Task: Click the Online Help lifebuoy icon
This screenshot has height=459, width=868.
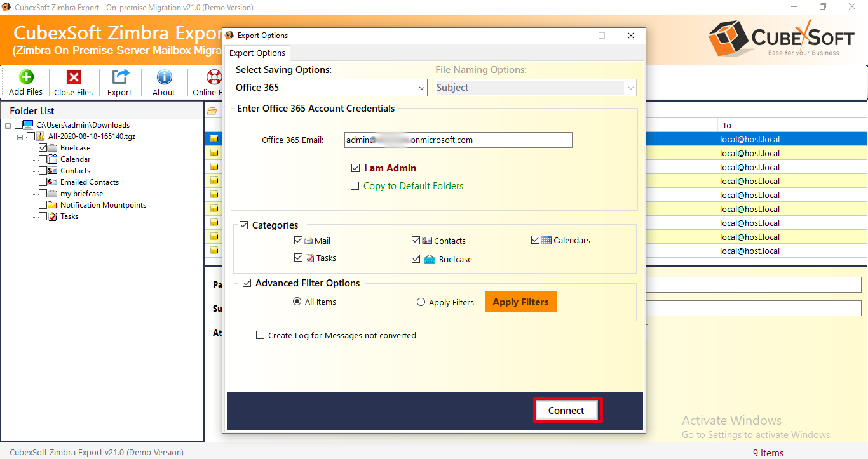Action: point(214,77)
